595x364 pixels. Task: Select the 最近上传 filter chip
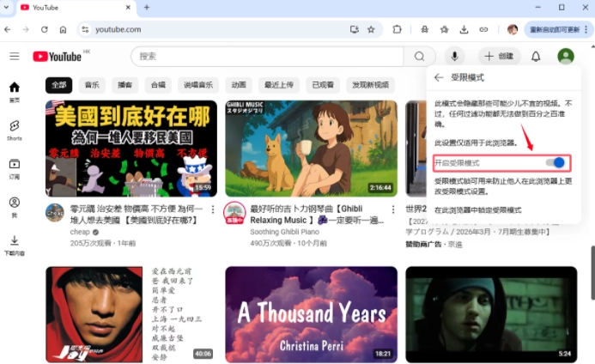[278, 85]
